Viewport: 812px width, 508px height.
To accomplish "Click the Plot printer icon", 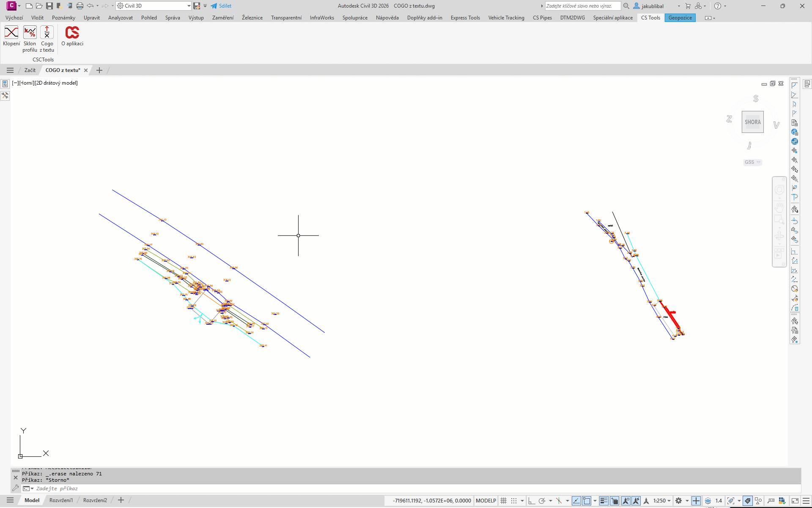I will pos(80,6).
